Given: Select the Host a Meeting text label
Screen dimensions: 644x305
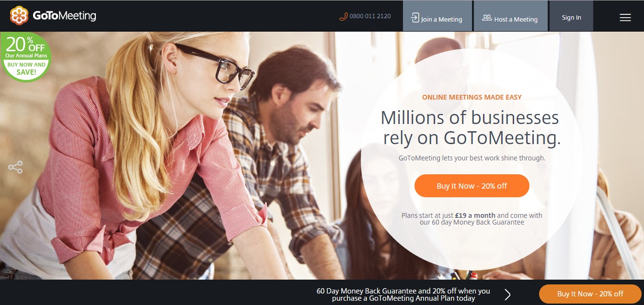Looking at the screenshot, I should (516, 20).
